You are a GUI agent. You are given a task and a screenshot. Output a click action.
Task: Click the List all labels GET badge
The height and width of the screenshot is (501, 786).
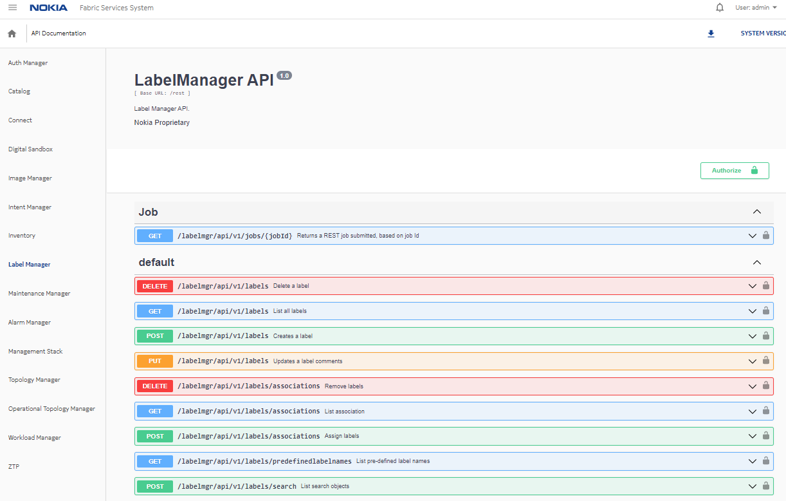155,311
